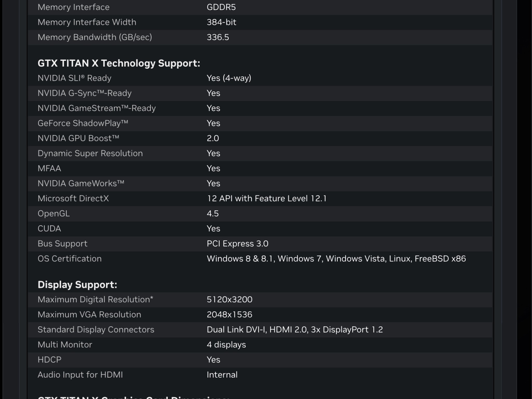Image resolution: width=532 pixels, height=399 pixels.
Task: Click the Standard Display Connectors value text
Action: 295,330
